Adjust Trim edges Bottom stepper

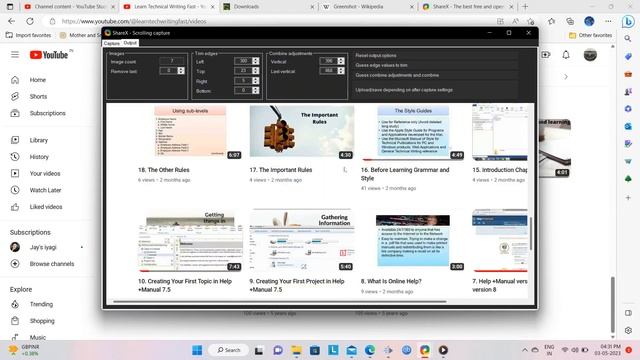click(x=256, y=90)
